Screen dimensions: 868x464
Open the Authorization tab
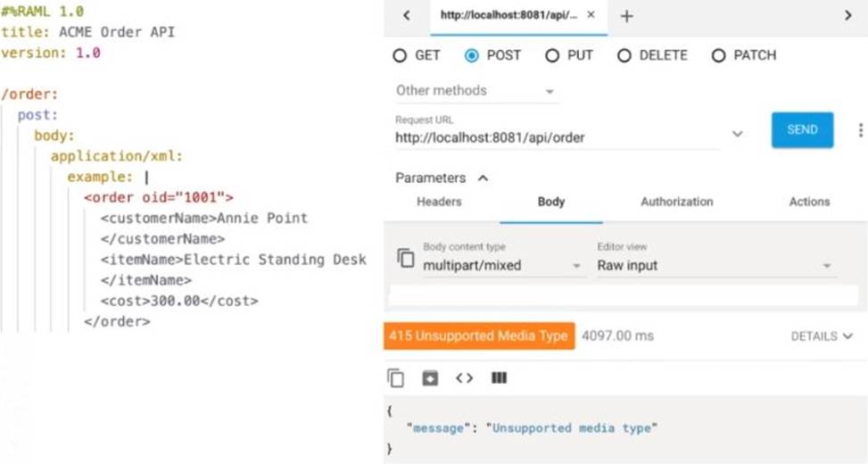pyautogui.click(x=676, y=202)
